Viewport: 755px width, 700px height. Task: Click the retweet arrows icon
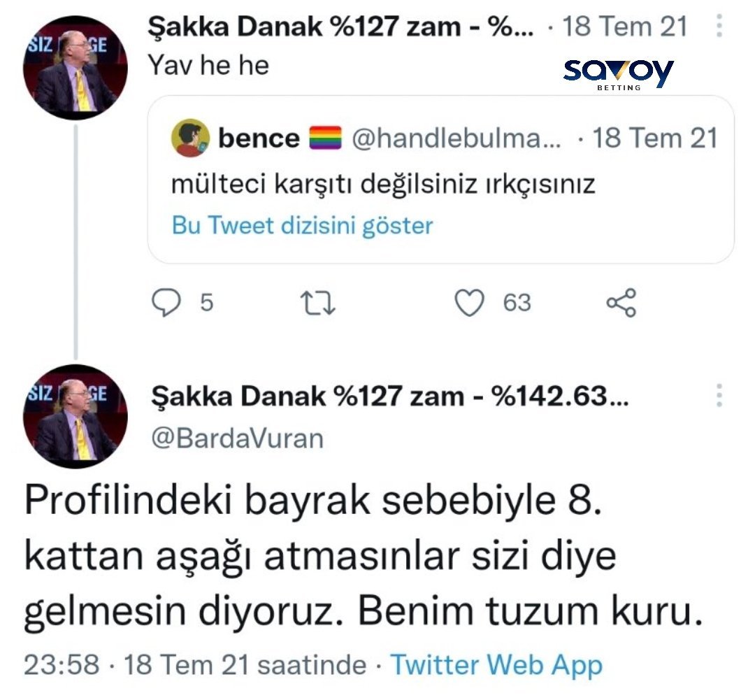(318, 303)
